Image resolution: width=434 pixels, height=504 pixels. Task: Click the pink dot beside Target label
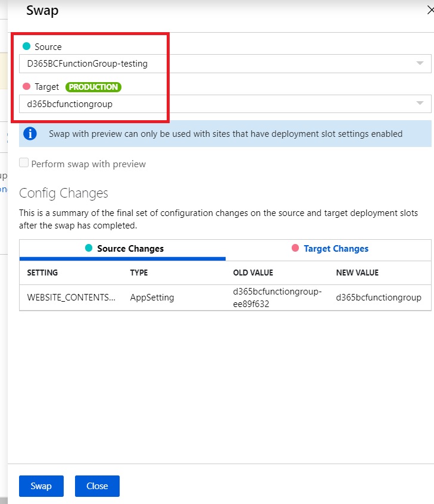[x=26, y=87]
